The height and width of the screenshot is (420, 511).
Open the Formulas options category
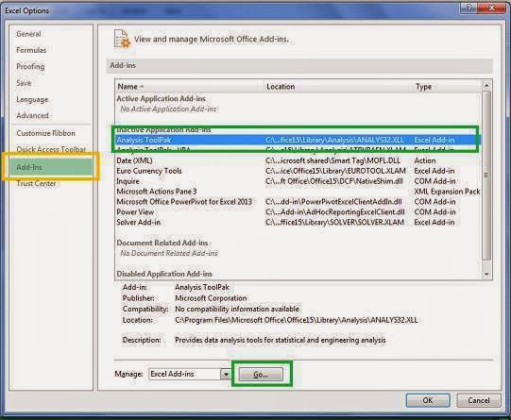31,50
